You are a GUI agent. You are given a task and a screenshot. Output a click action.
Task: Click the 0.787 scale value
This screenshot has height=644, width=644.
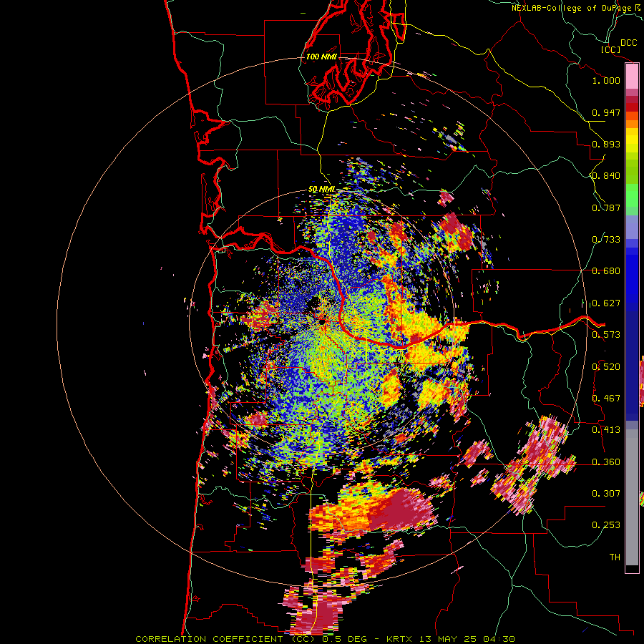606,208
